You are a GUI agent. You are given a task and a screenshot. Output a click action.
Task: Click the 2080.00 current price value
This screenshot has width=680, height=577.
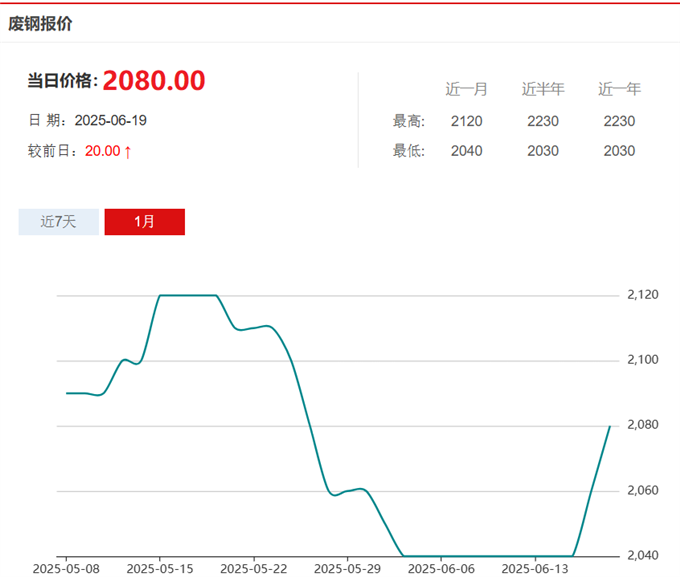(x=154, y=81)
